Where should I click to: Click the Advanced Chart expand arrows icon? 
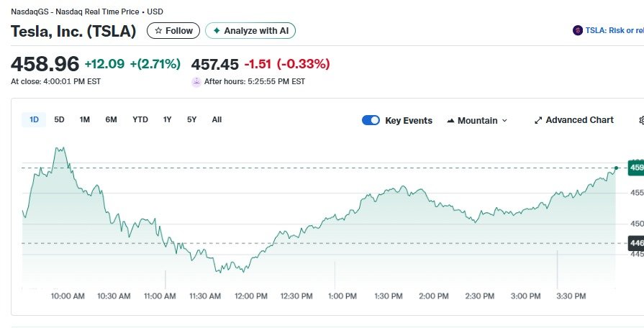[538, 120]
